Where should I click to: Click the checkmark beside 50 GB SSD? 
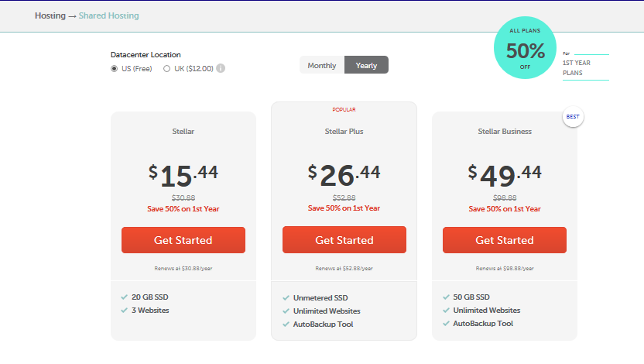[x=446, y=297]
